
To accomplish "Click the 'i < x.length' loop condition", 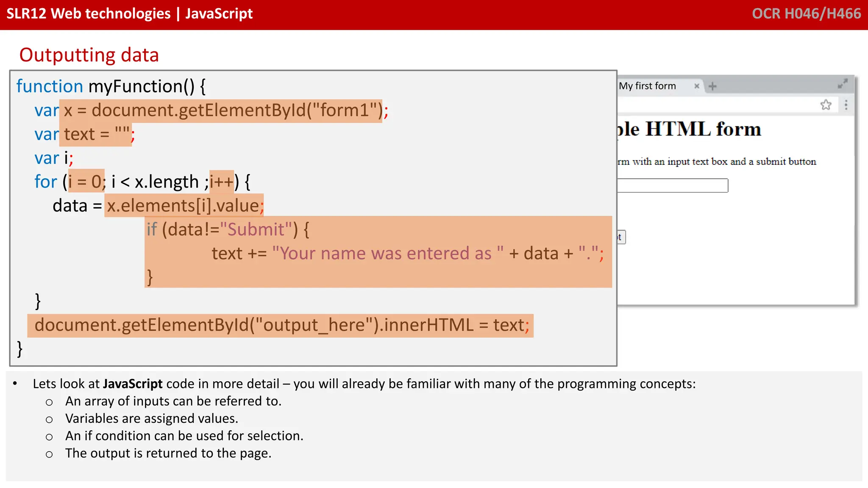I will point(155,182).
